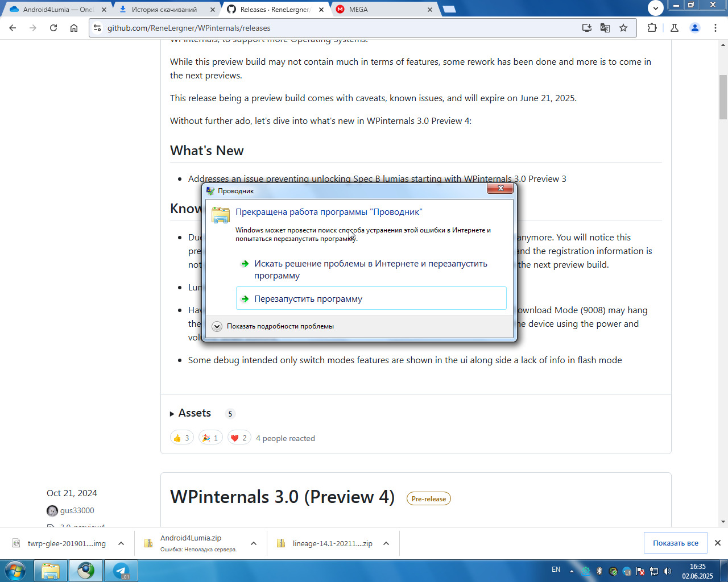Open options for Android4Lumia.zip download
Viewport: 728px width, 582px height.
(254, 543)
